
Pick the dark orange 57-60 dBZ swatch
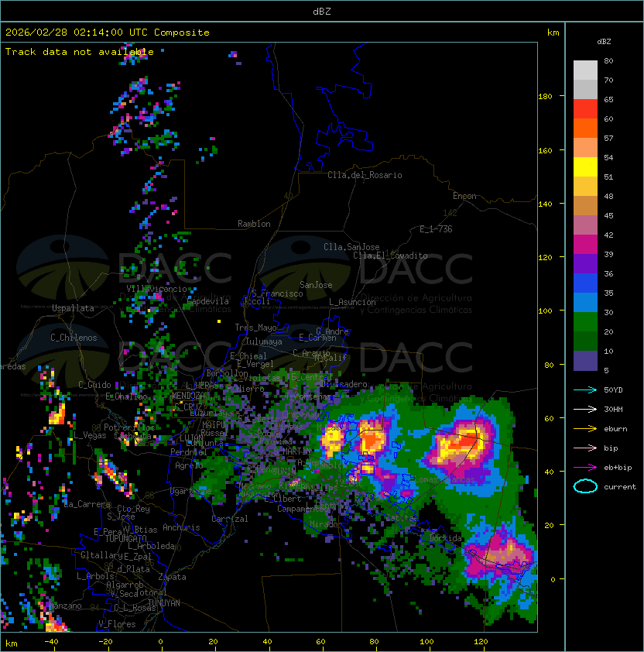585,128
